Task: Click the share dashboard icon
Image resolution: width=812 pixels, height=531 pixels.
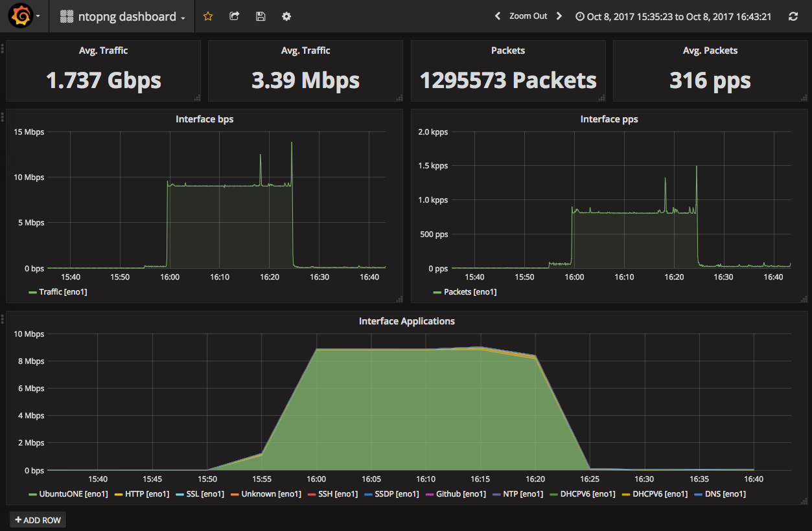Action: pyautogui.click(x=235, y=16)
